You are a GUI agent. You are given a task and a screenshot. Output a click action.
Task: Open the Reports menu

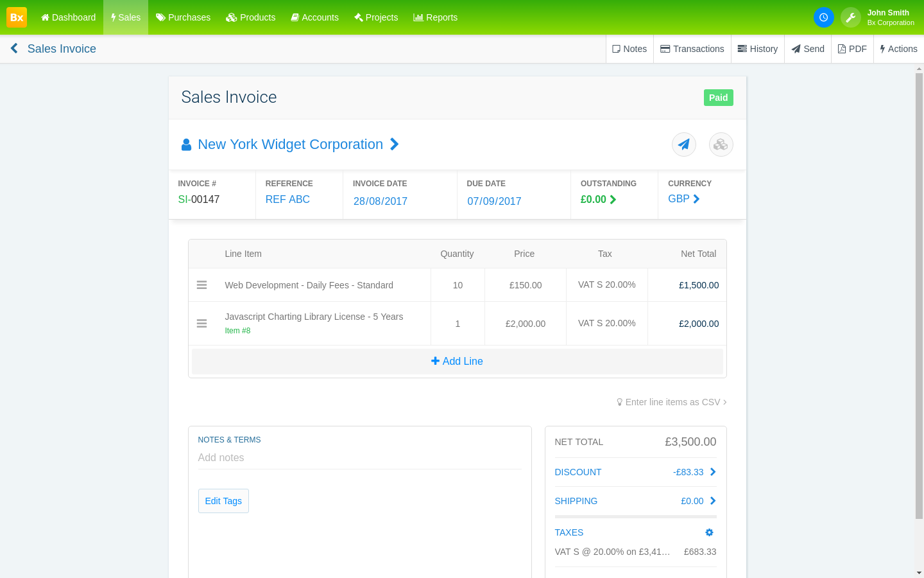[435, 17]
